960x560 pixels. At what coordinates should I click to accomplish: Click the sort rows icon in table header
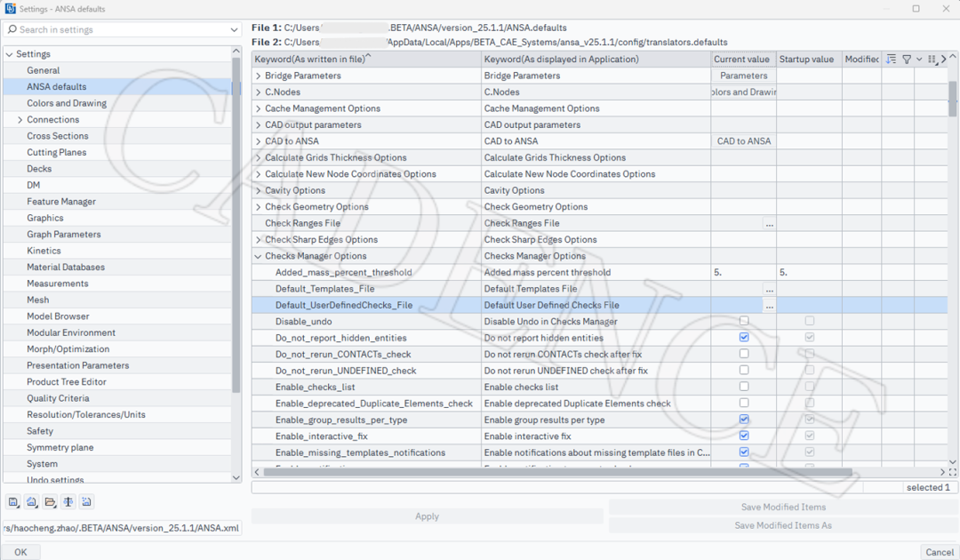coord(891,59)
